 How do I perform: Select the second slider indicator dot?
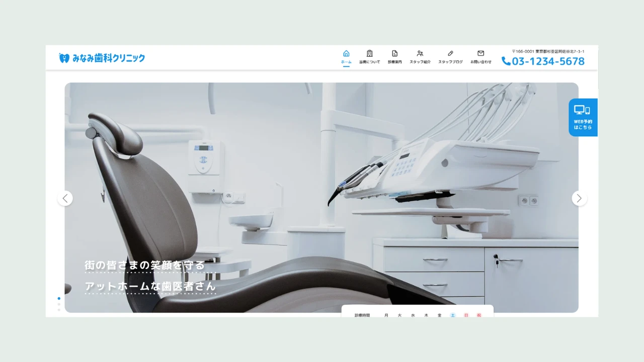59,304
